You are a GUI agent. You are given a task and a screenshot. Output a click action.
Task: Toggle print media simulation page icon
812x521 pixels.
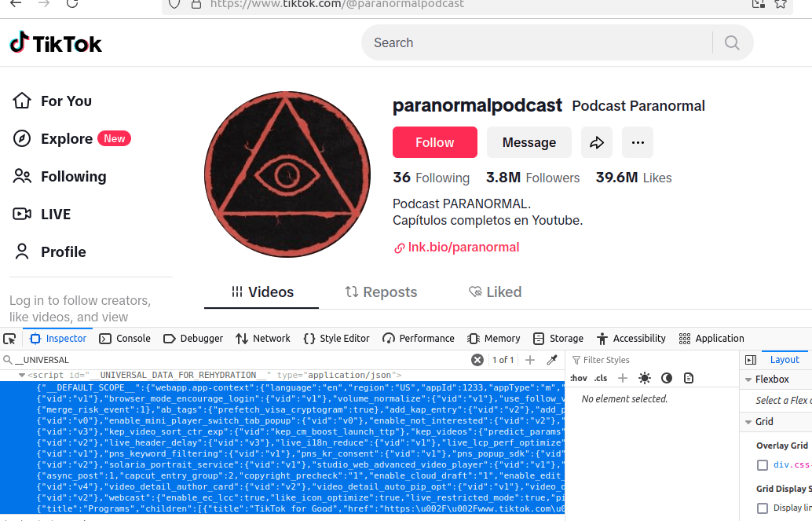click(x=689, y=378)
